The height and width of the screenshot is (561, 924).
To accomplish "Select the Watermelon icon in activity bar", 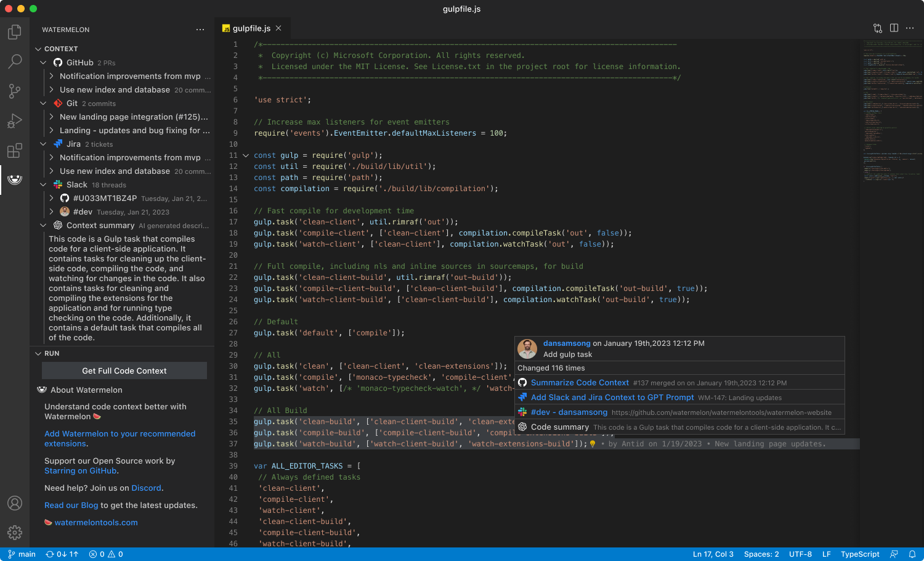I will (x=15, y=179).
